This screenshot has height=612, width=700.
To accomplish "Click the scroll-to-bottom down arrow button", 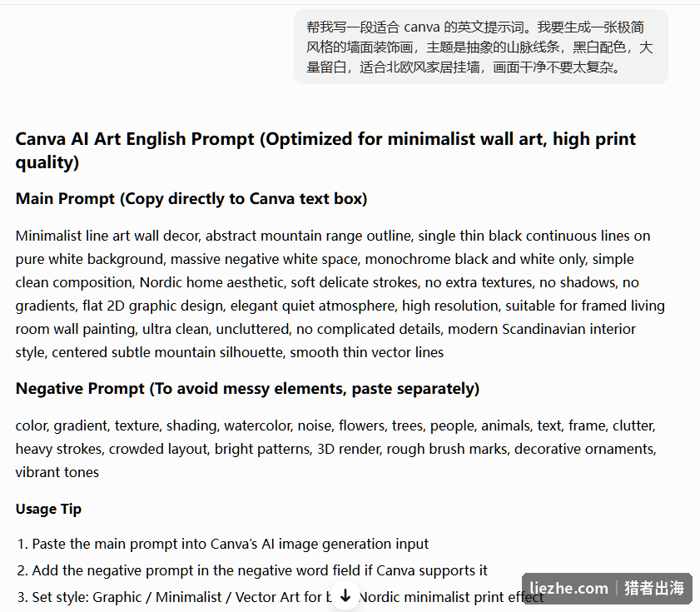I will (345, 595).
